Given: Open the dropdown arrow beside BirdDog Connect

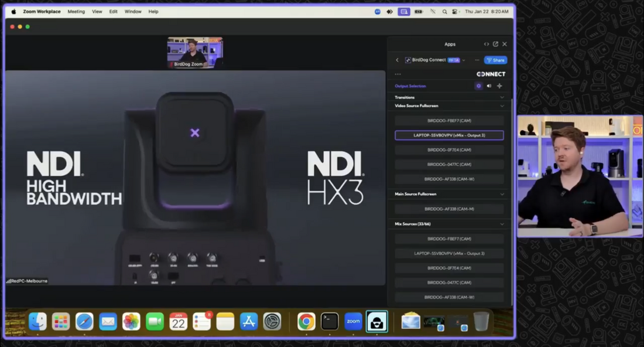Looking at the screenshot, I should click(x=464, y=60).
